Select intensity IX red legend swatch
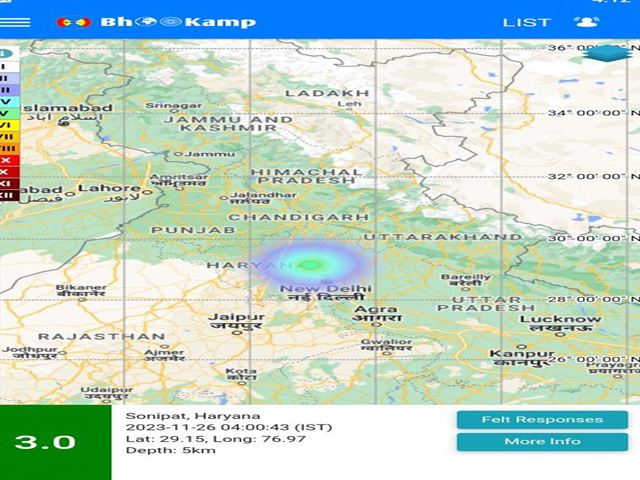 pos(9,160)
